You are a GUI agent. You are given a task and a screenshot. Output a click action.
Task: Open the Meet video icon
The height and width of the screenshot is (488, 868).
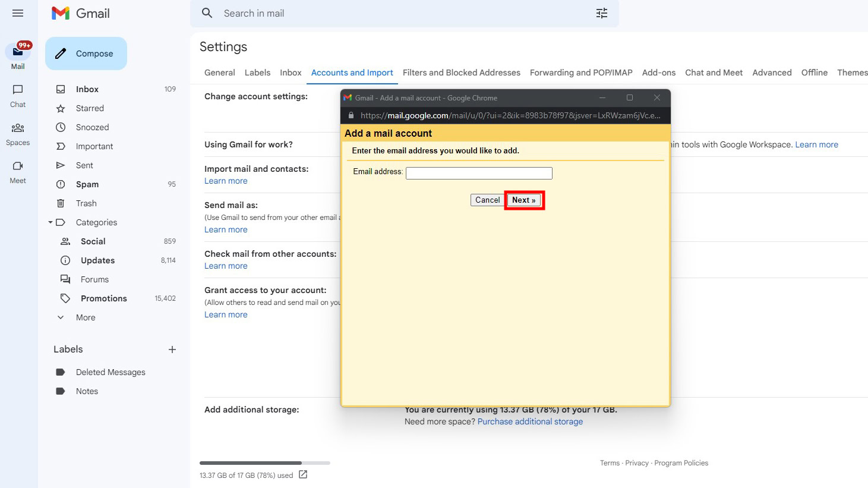pyautogui.click(x=18, y=166)
